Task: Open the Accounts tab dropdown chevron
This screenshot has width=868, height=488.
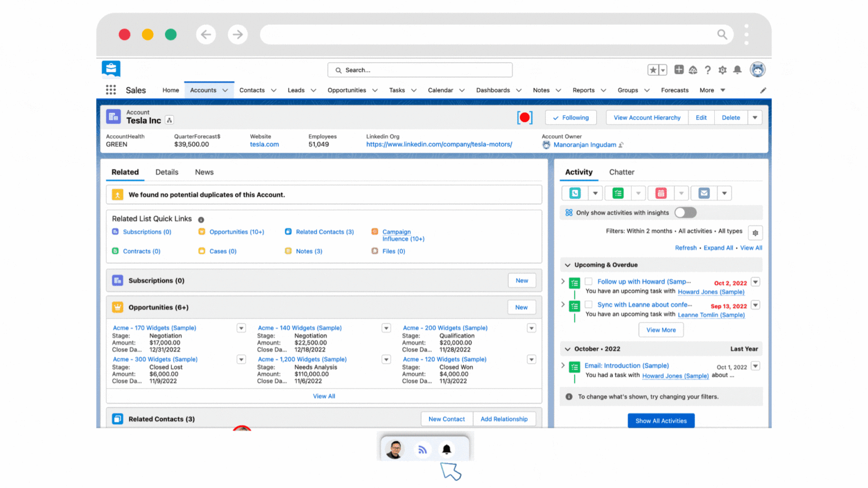Action: pos(225,90)
